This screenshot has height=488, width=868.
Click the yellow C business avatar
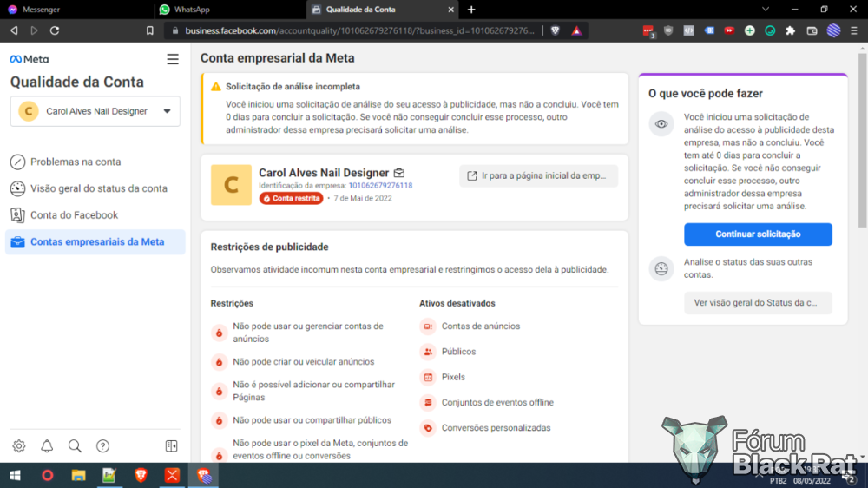(231, 185)
